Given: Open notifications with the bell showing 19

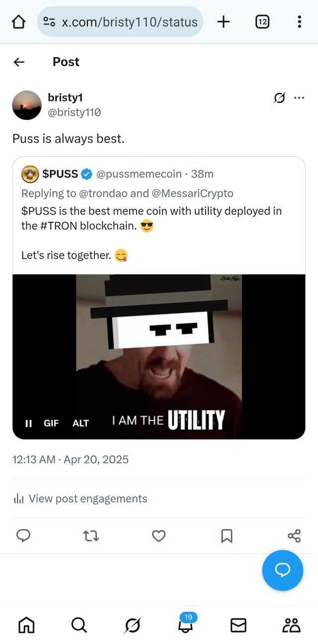Looking at the screenshot, I should (x=185, y=625).
